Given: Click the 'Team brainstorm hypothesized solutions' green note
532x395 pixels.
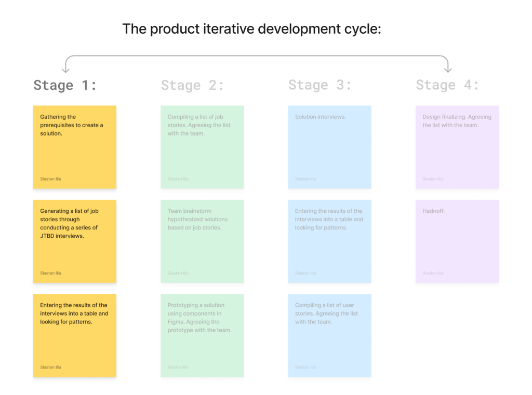Looking at the screenshot, I should click(202, 241).
